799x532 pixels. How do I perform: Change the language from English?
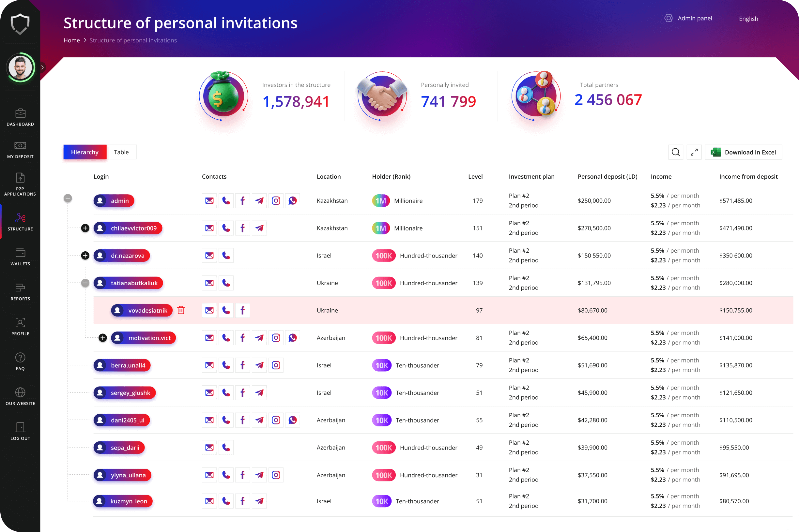click(748, 19)
